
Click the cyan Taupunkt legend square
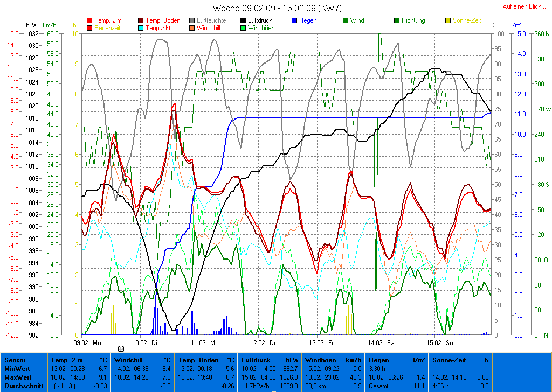click(141, 28)
